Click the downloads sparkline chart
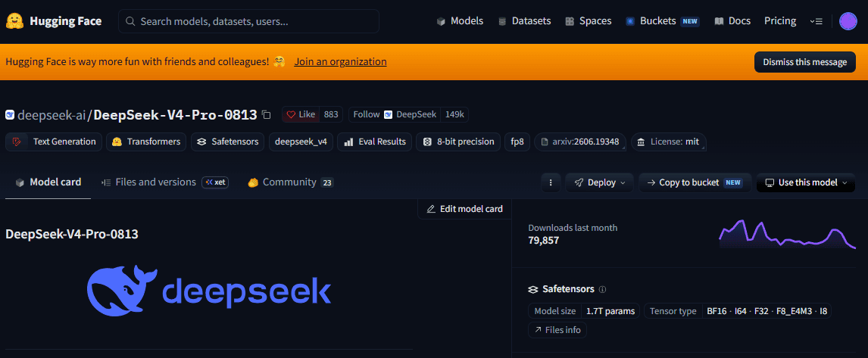Screen dimensions: 868x358 click(787, 234)
